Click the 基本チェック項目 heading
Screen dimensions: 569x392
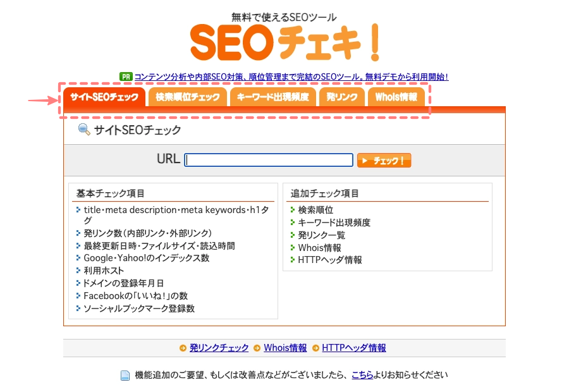coord(110,193)
